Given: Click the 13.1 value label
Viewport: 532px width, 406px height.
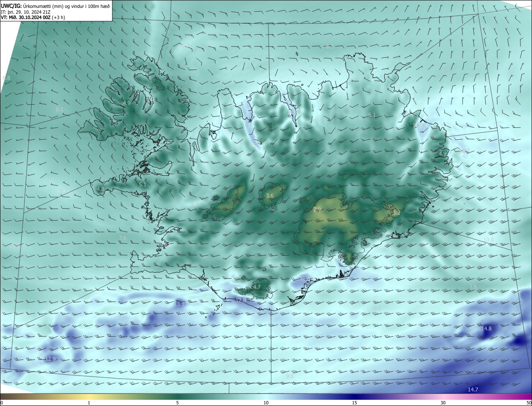Looking at the screenshot, I should point(179,304).
